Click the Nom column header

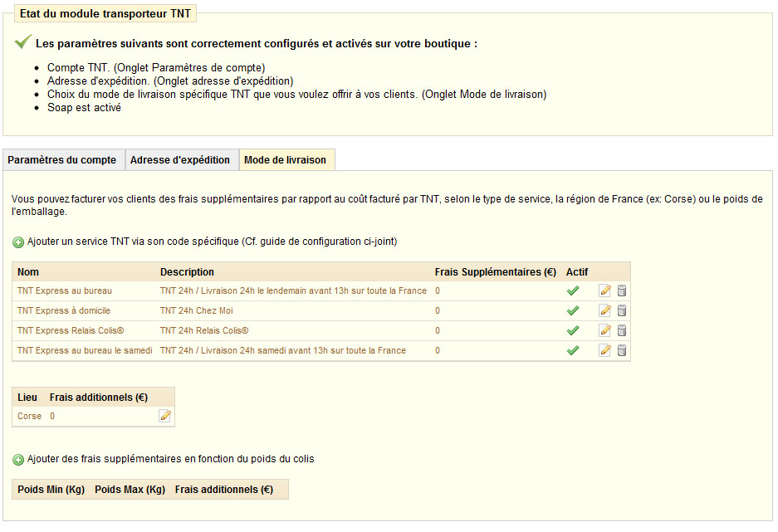(28, 271)
